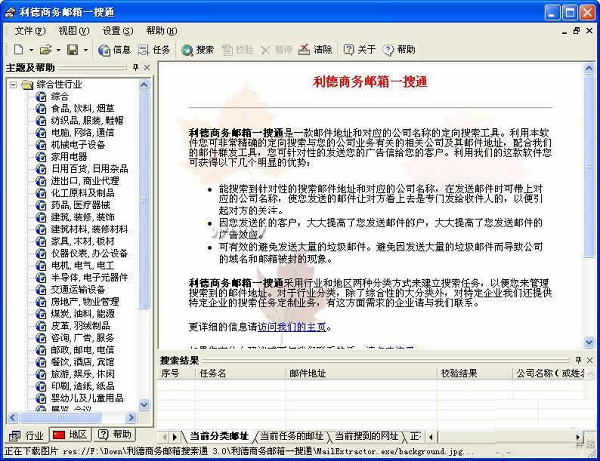Click the content pane scroll up arrow
Screen dimensions: 600x461
(589, 68)
